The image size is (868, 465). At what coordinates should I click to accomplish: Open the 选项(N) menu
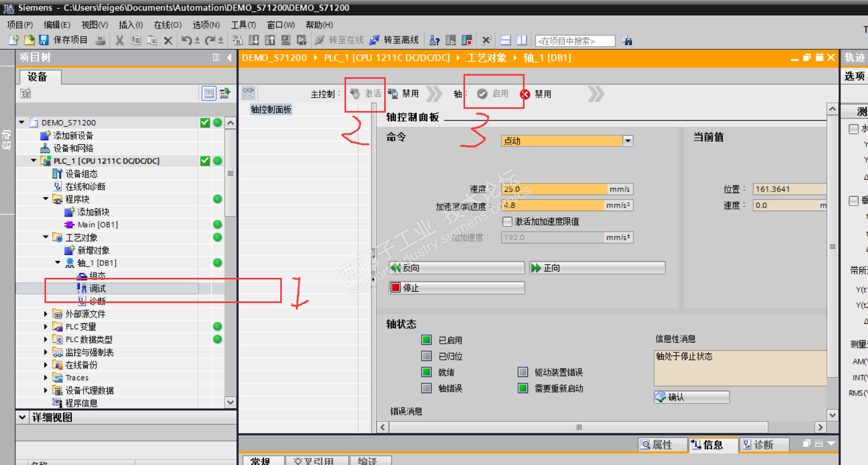[x=206, y=25]
